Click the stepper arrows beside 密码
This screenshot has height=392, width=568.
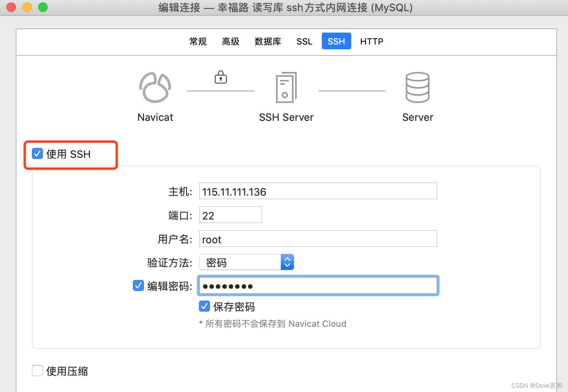pyautogui.click(x=287, y=262)
